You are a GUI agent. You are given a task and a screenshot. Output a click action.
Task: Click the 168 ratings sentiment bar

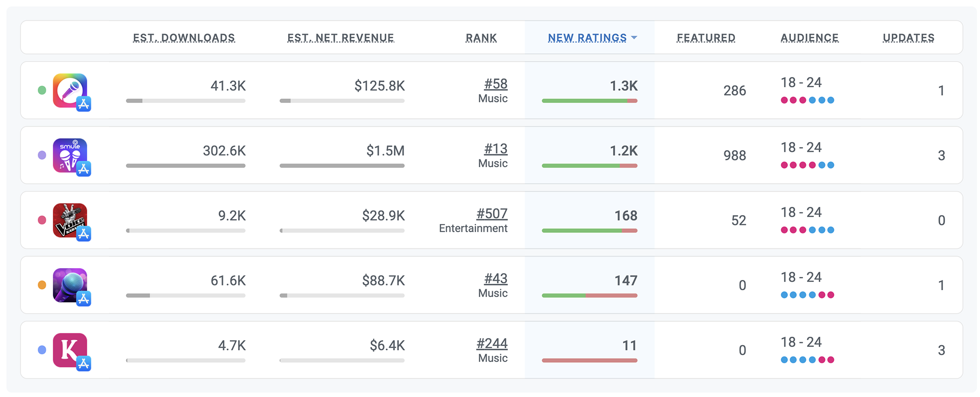(589, 230)
